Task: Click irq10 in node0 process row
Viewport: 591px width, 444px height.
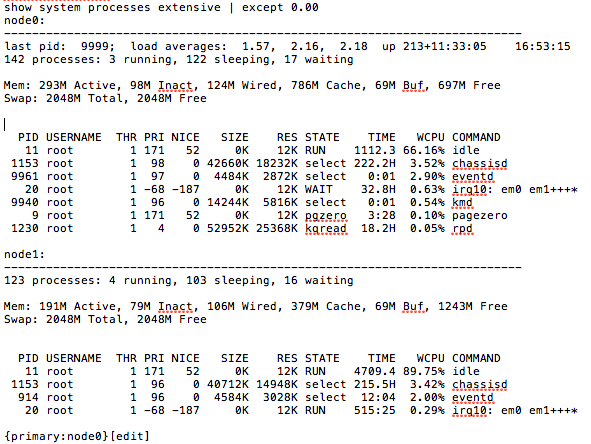Action: (469, 190)
